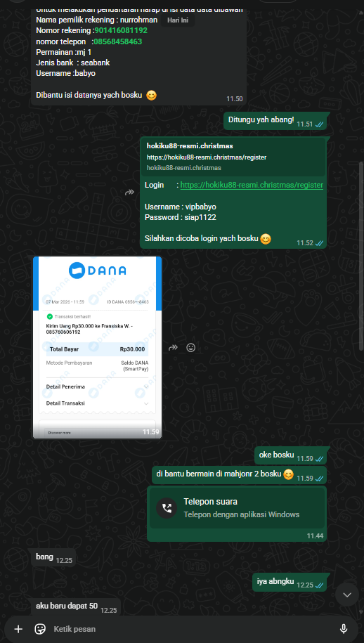This screenshot has width=364, height=643.
Task: Select the Hari Ini date chip
Action: (x=178, y=20)
